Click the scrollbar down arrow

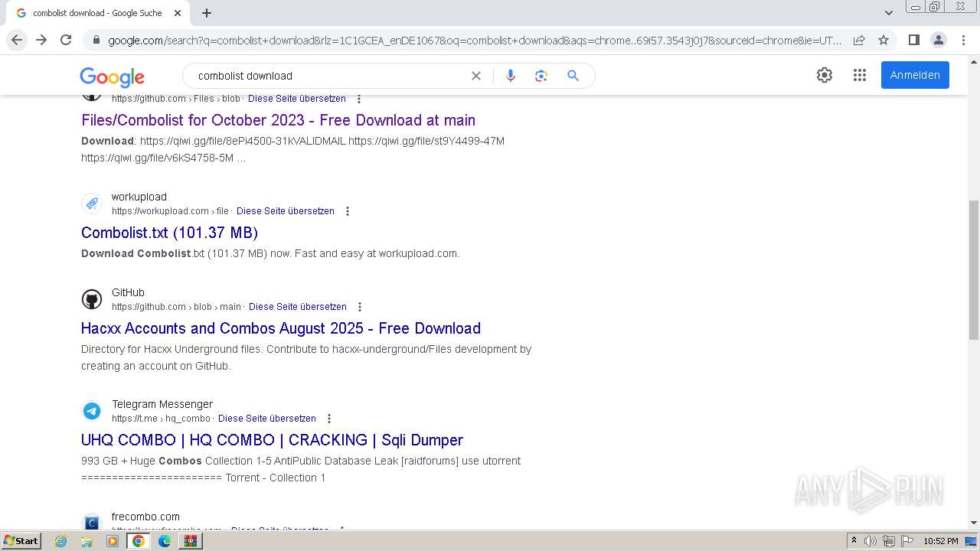[973, 523]
